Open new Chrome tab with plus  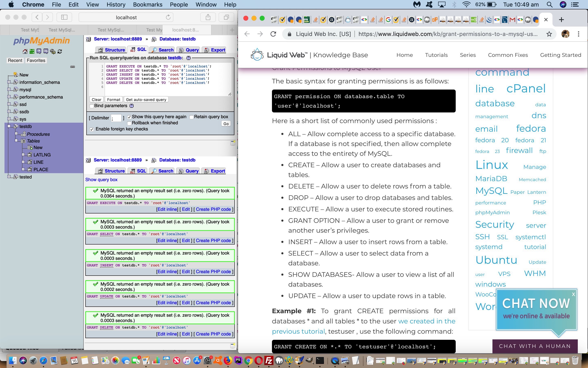coord(561,20)
